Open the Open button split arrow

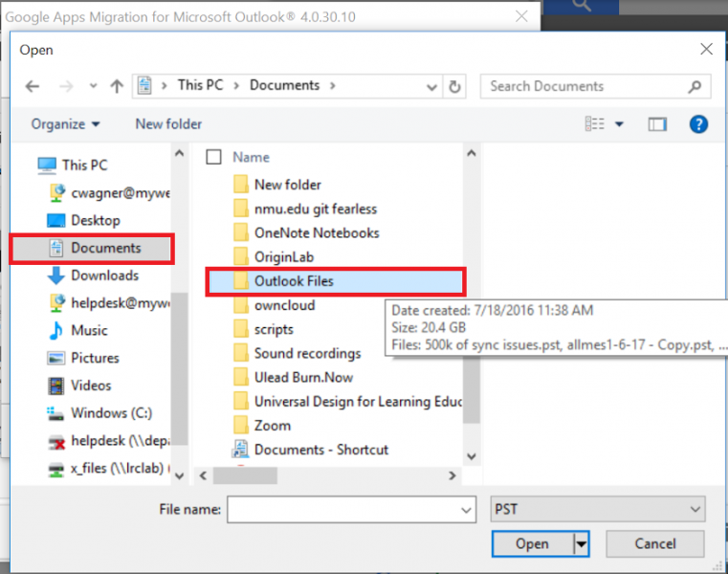click(582, 543)
